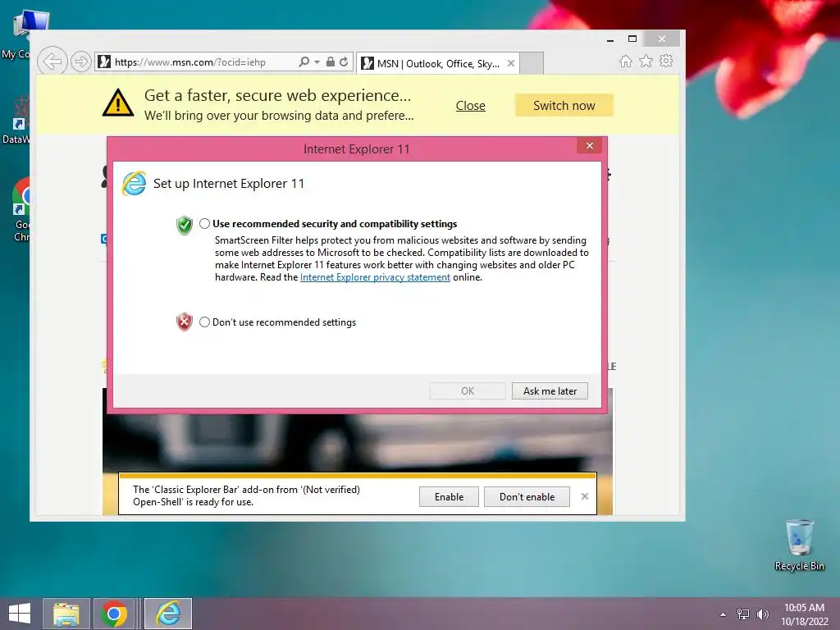The width and height of the screenshot is (840, 630).
Task: Select the MSN | Outlook, Office tab
Action: tap(438, 64)
